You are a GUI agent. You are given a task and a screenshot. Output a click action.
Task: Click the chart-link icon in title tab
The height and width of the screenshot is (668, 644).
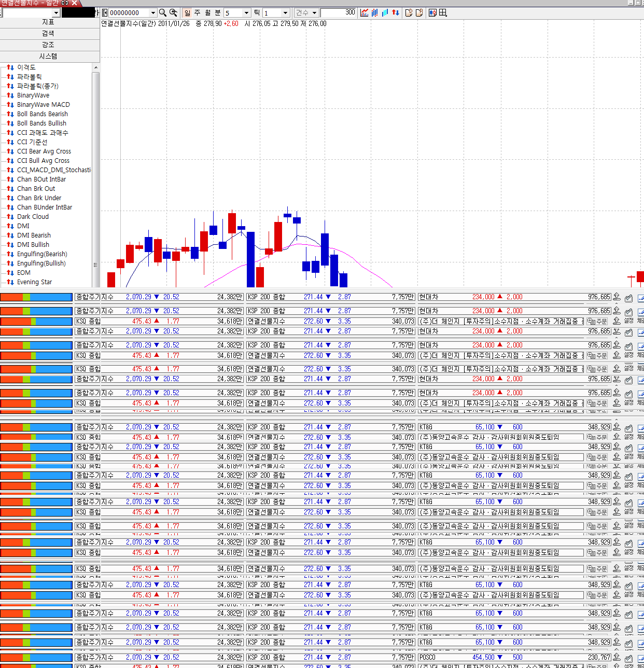[65, 3]
